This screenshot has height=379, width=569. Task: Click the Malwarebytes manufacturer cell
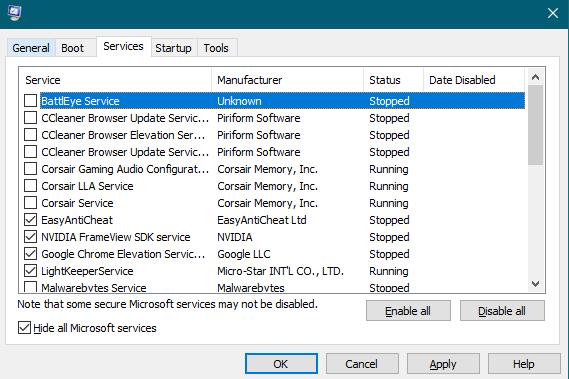[x=251, y=288]
